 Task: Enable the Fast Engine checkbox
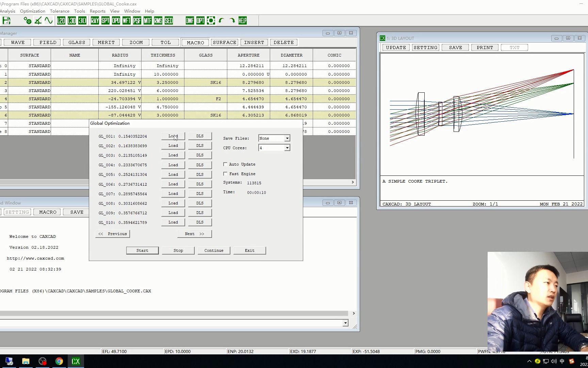[225, 174]
